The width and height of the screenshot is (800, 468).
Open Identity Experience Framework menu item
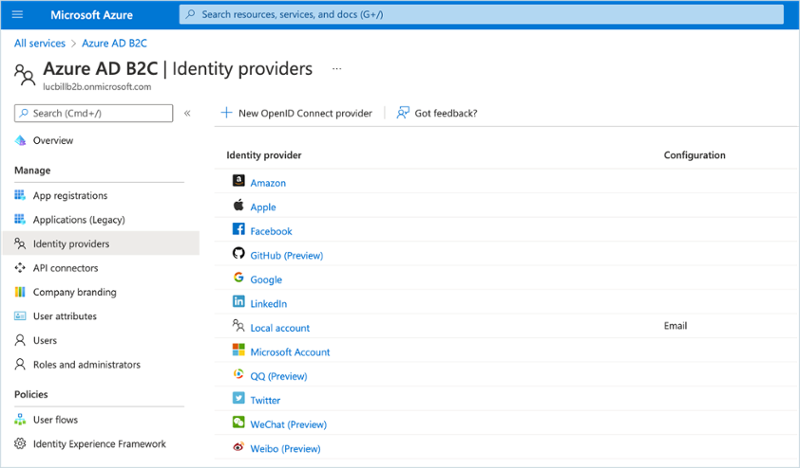99,444
